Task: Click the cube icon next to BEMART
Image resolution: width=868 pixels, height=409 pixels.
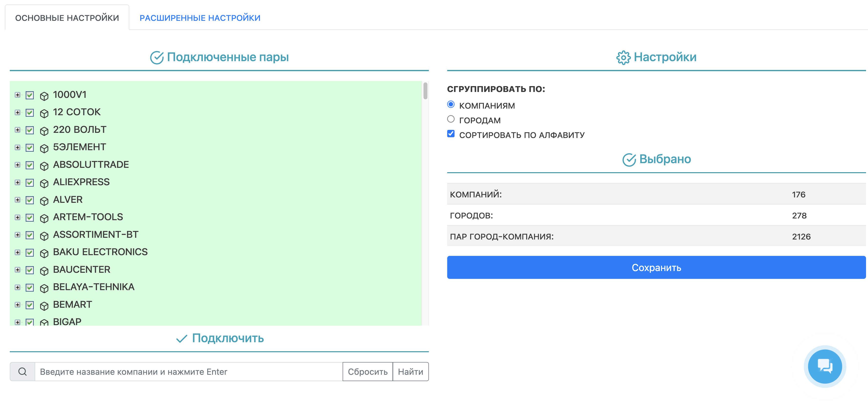Action: pos(44,306)
